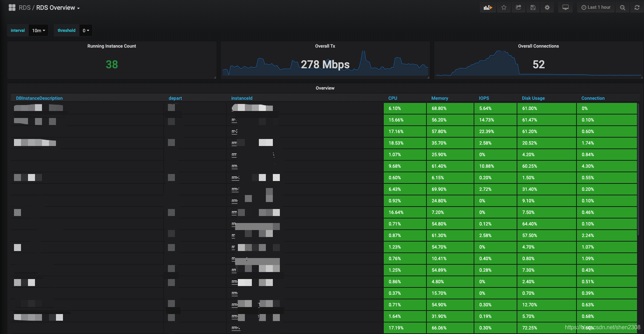The image size is (644, 334).
Task: Select IOPS cell showing 14.73%
Action: click(495, 120)
